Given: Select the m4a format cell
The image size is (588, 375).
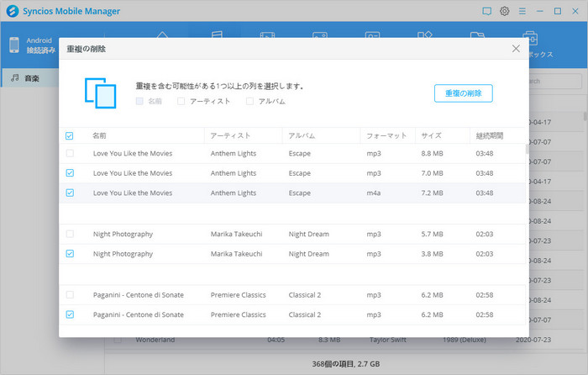Looking at the screenshot, I should pos(374,193).
